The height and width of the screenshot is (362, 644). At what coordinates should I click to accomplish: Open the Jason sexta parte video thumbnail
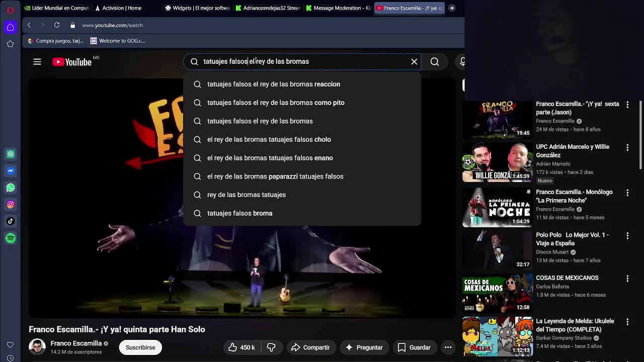point(497,119)
